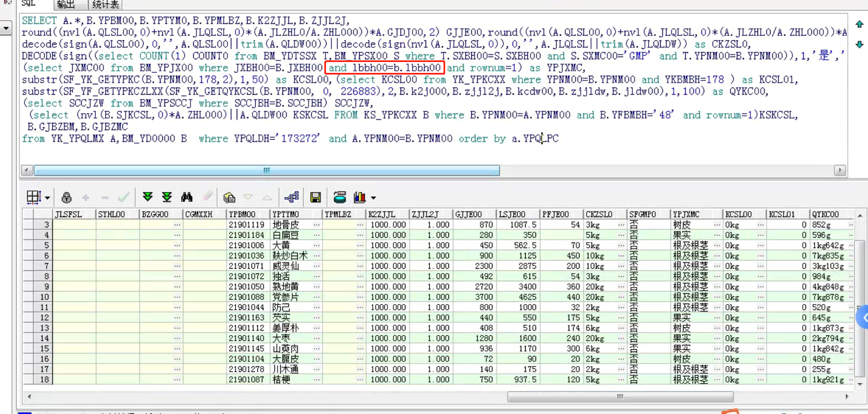Open the bar chart icon in results toolbar
The width and height of the screenshot is (868, 414).
359,197
